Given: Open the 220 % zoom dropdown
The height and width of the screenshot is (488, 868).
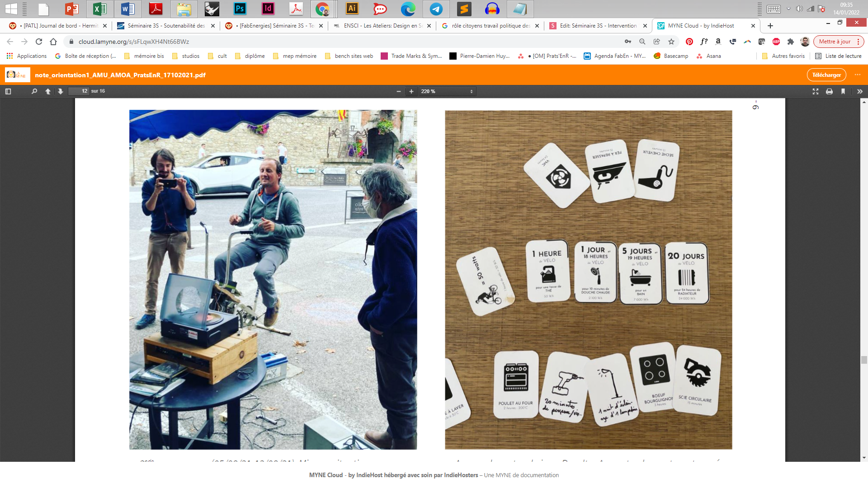Looking at the screenshot, I should pos(447,91).
